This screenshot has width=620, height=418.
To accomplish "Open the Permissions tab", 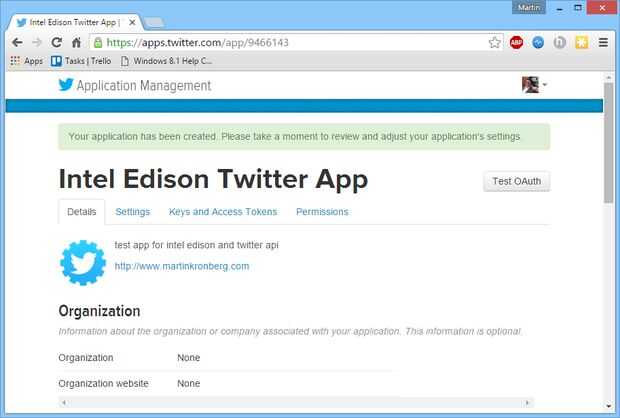I will [x=322, y=212].
